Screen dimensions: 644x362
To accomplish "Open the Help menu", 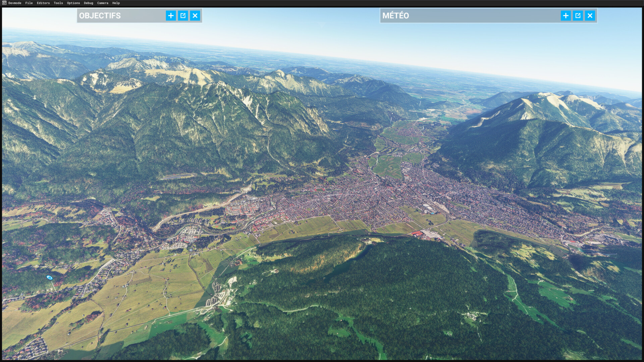I will (x=116, y=3).
